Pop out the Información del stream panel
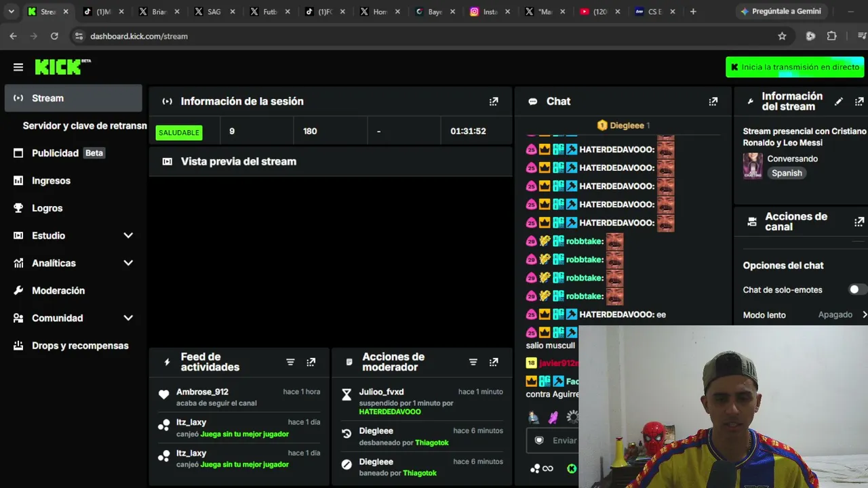This screenshot has height=488, width=868. (x=859, y=102)
